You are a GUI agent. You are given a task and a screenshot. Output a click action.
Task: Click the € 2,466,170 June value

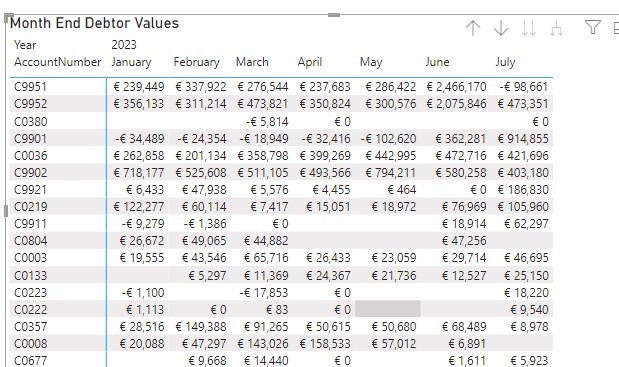point(456,87)
